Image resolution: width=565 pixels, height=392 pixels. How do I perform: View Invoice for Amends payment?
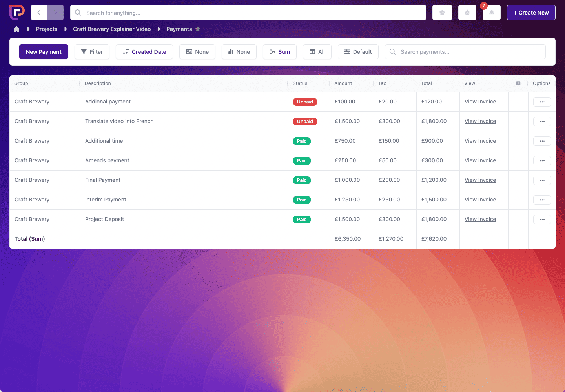(480, 160)
